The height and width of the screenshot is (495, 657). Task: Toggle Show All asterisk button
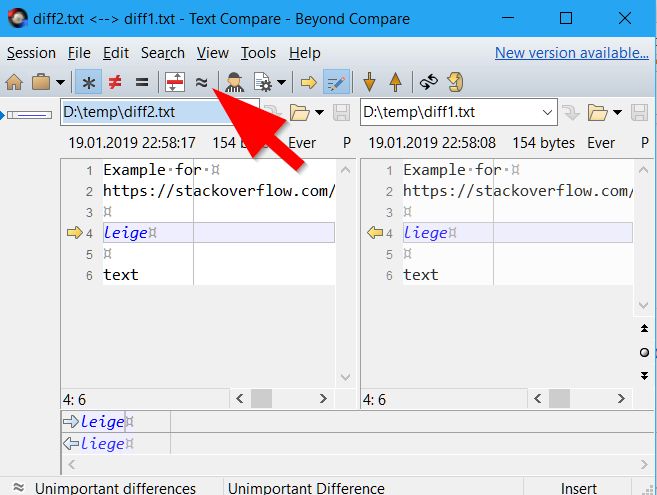pos(88,82)
